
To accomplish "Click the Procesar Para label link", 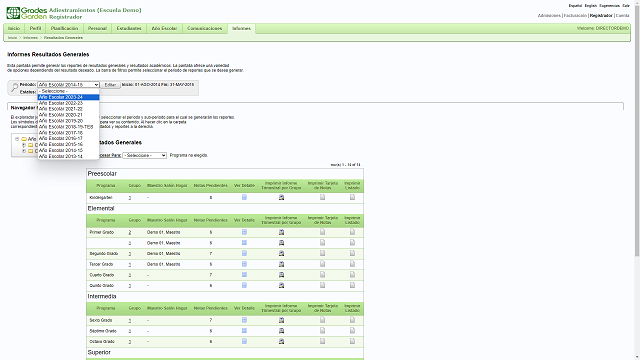I will pos(110,156).
